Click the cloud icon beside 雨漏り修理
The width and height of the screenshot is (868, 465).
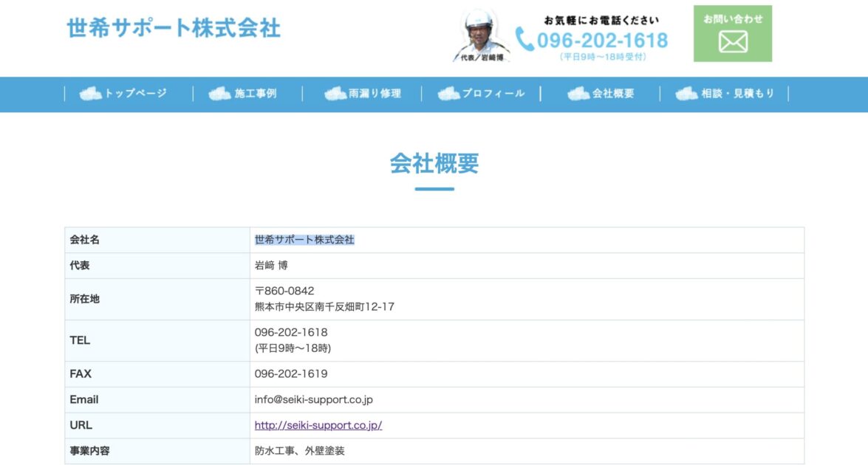pyautogui.click(x=335, y=94)
